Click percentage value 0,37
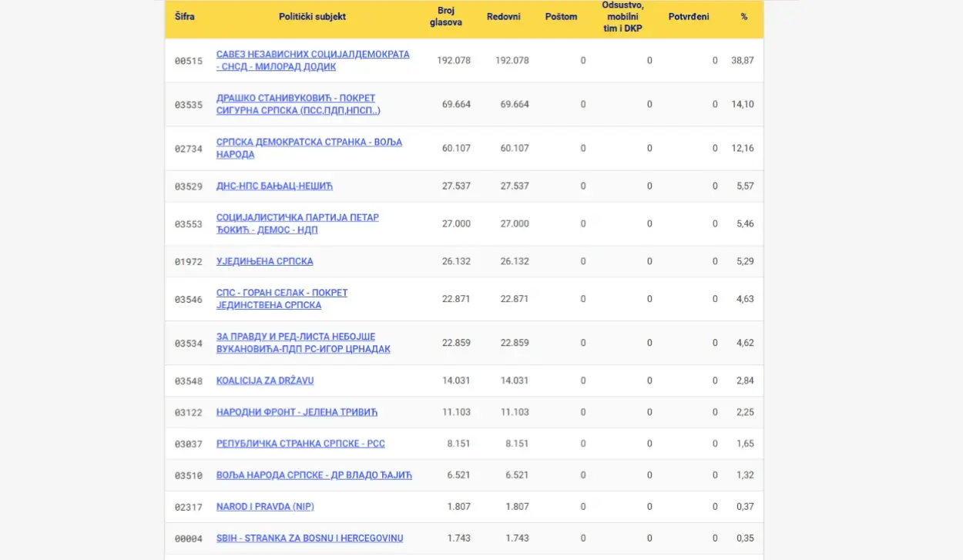963x560 pixels. pyautogui.click(x=745, y=507)
